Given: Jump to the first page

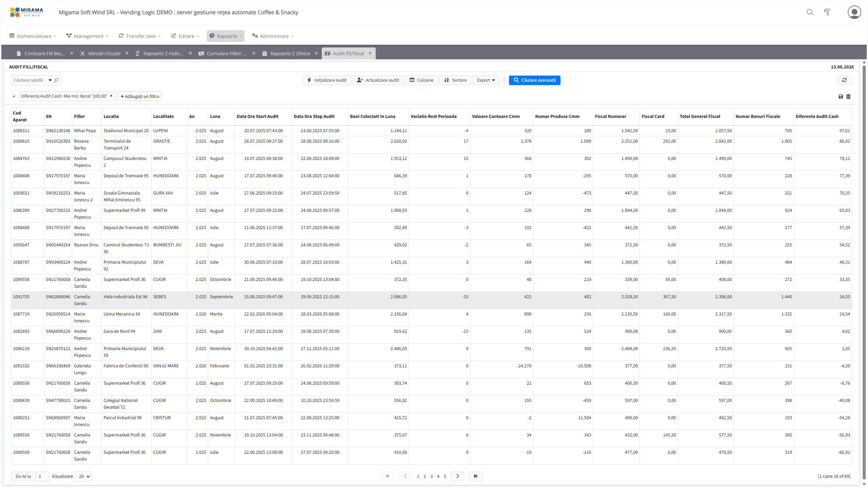Looking at the screenshot, I should (387, 476).
